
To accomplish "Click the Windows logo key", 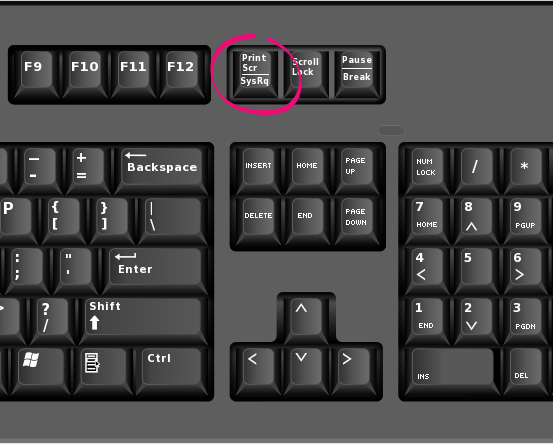I will coord(42,371).
